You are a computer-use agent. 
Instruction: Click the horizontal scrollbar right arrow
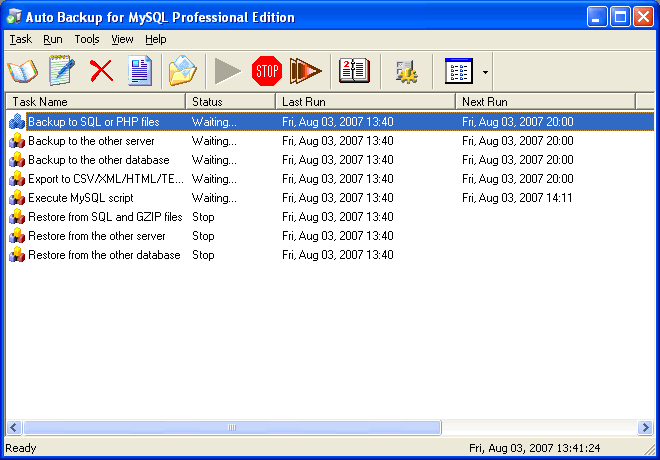[645, 428]
